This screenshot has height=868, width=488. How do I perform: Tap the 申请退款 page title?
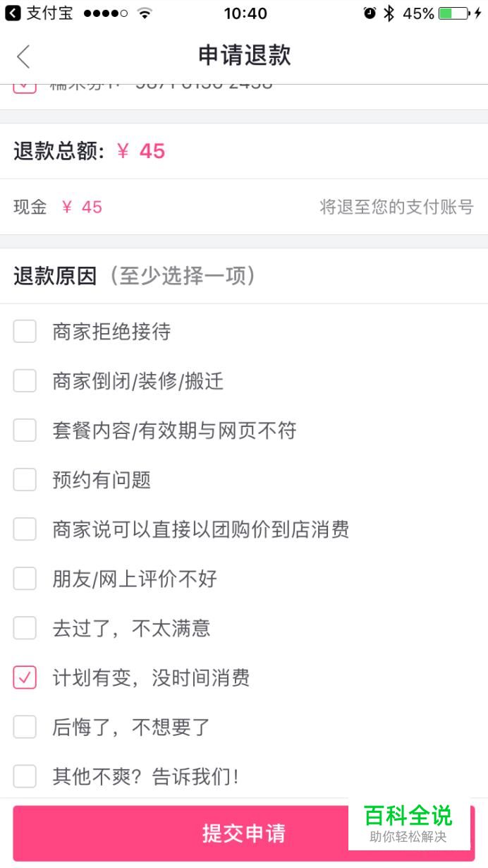(x=244, y=56)
